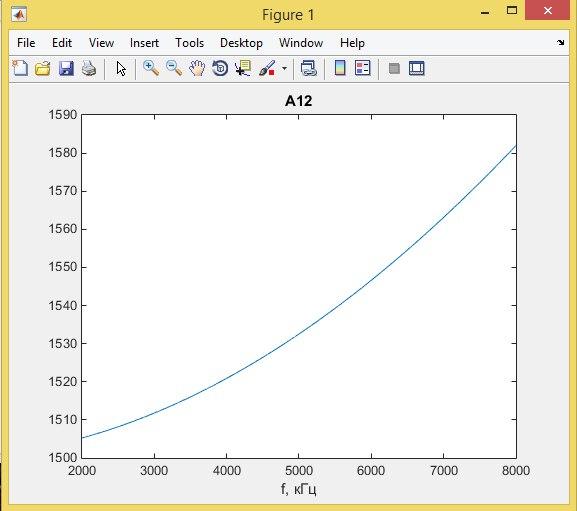The height and width of the screenshot is (511, 577).
Task: Print the figure
Action: point(89,68)
